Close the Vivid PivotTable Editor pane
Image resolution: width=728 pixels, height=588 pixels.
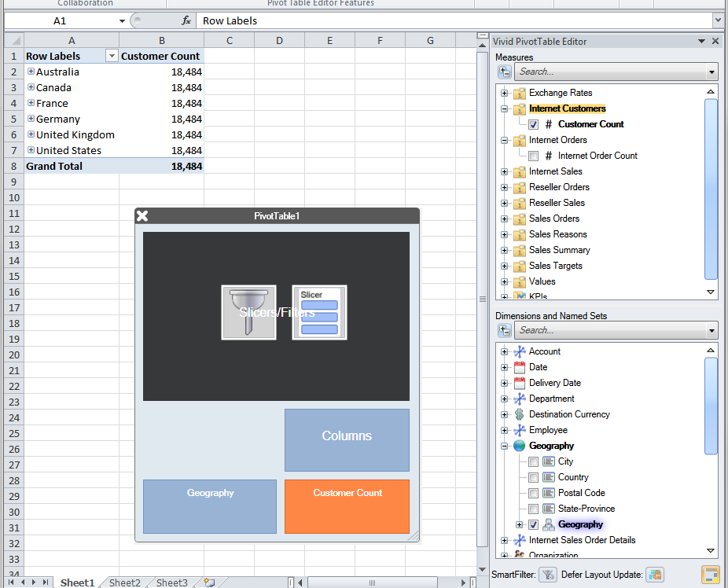715,42
